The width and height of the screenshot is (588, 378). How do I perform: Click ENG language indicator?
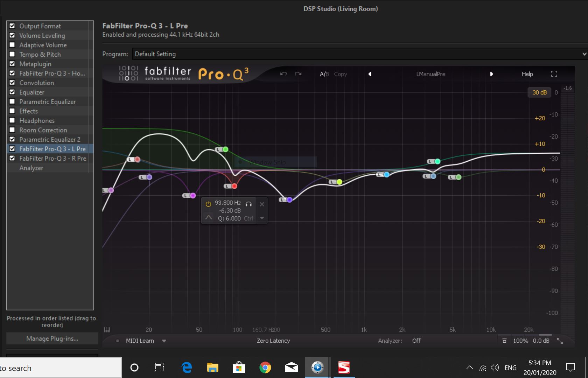pyautogui.click(x=510, y=367)
